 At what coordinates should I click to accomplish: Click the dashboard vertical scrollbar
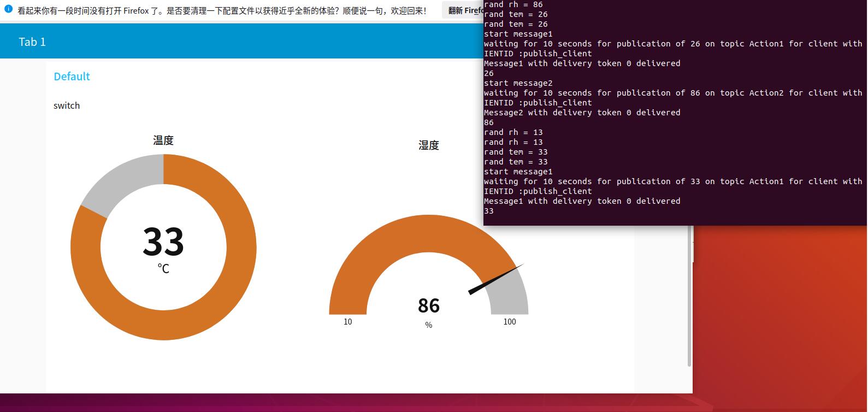click(x=689, y=295)
